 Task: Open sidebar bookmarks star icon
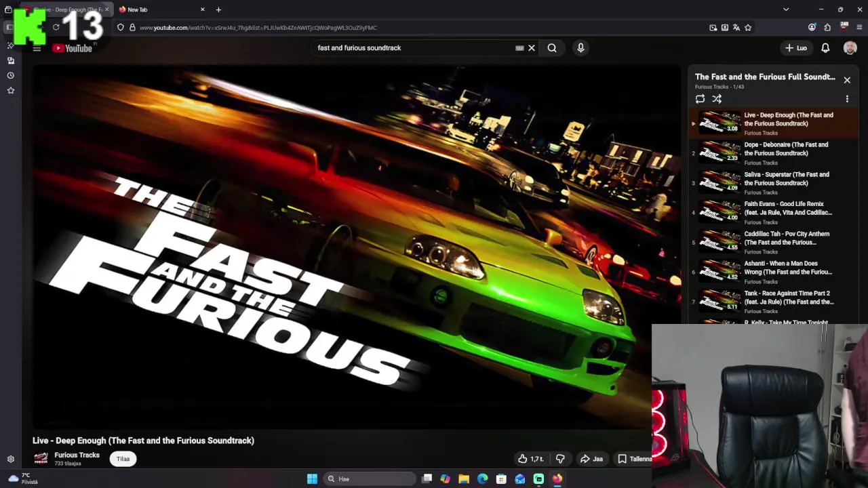[10, 90]
